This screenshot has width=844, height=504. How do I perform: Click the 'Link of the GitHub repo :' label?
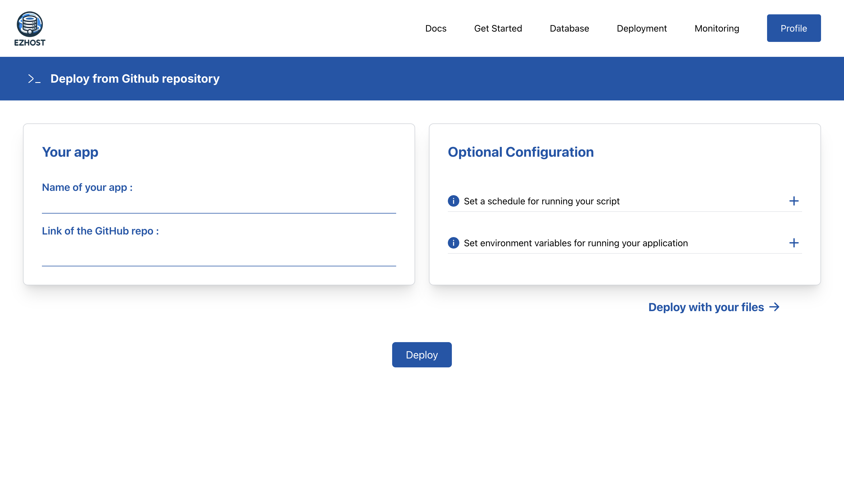pos(100,231)
